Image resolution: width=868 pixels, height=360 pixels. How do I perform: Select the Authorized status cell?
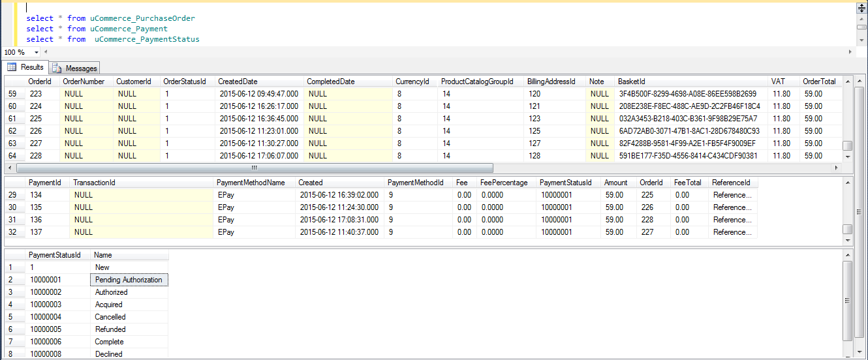(x=130, y=292)
